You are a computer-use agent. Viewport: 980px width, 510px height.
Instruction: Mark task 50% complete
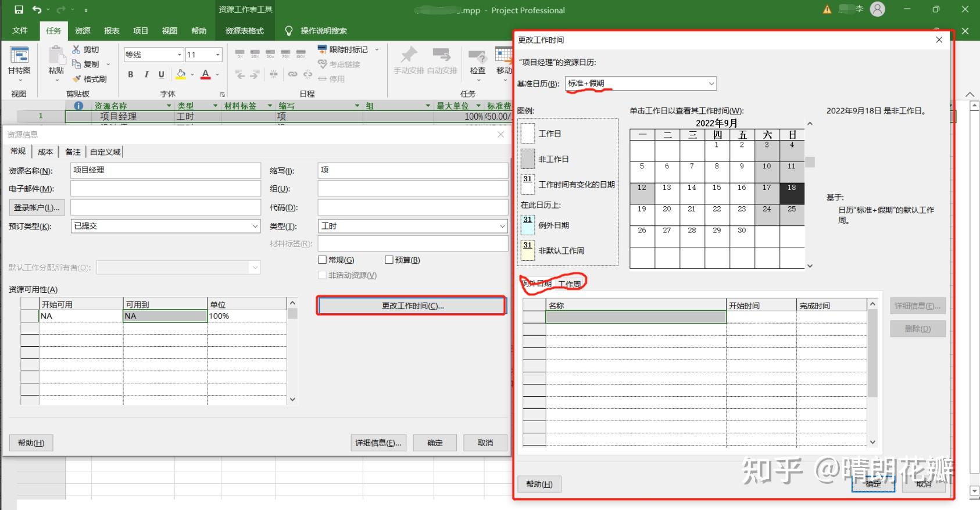[270, 54]
